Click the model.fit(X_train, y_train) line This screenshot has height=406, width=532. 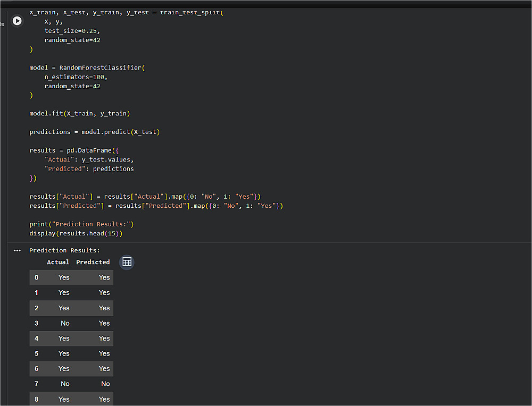(80, 114)
